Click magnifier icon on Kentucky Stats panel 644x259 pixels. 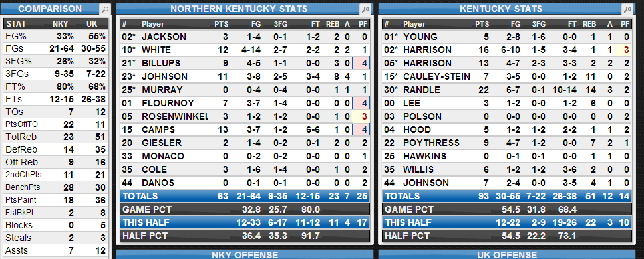627,9
